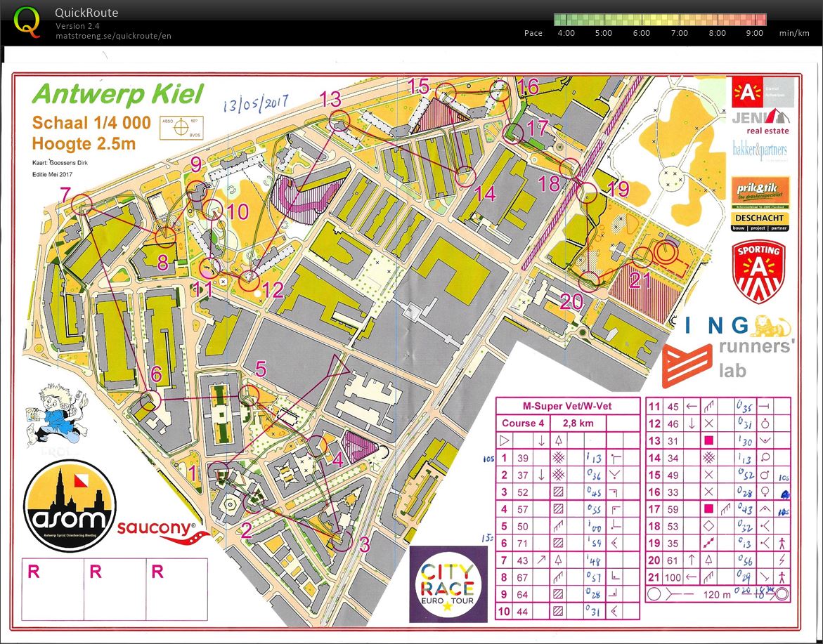Click the Sporting A shield logo
Image resolution: width=823 pixels, height=644 pixels.
(x=758, y=271)
